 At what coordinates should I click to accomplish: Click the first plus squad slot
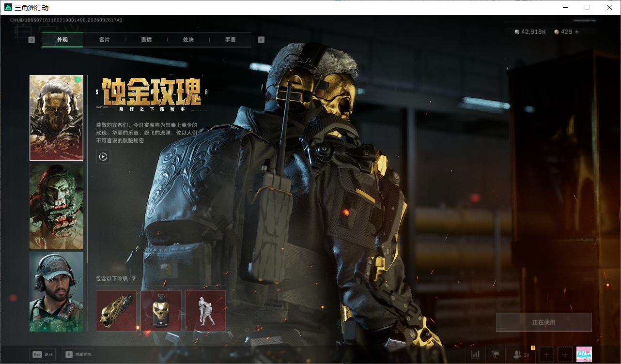(x=546, y=355)
